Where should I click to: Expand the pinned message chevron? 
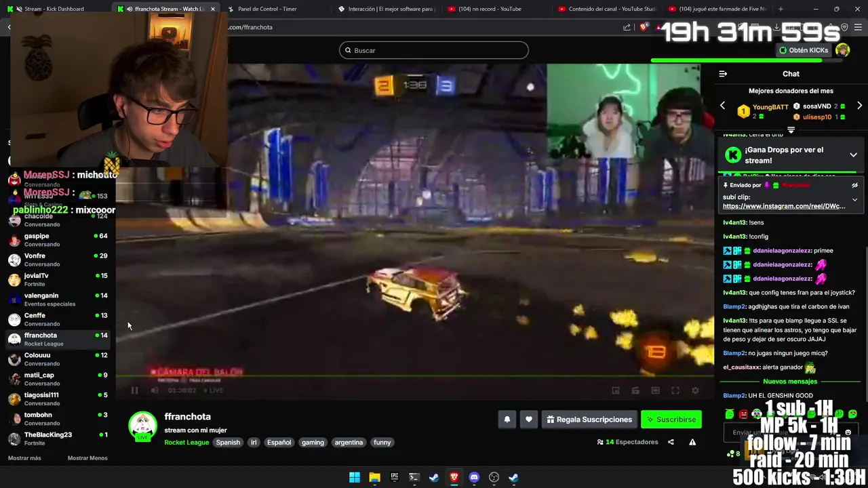click(854, 200)
